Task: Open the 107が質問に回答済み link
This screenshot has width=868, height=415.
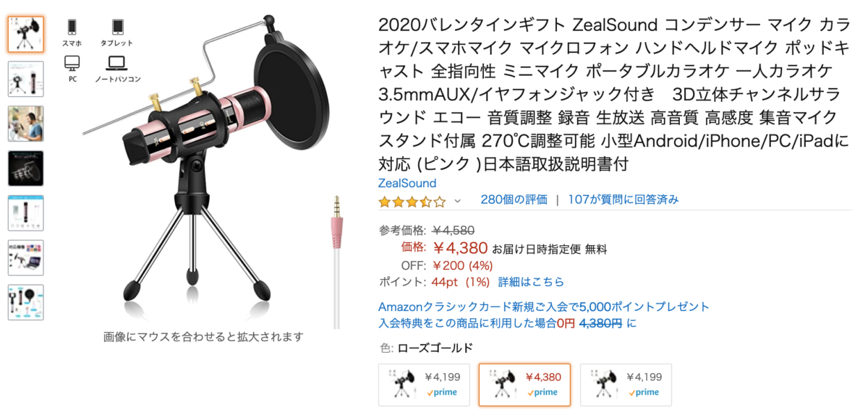Action: pyautogui.click(x=624, y=200)
